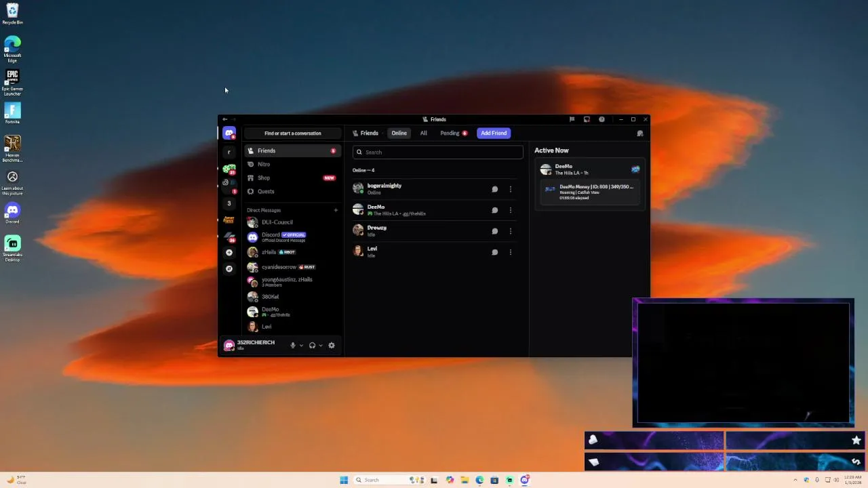Open cyanidesorrow direct message
This screenshot has height=488, width=868.
tap(293, 267)
